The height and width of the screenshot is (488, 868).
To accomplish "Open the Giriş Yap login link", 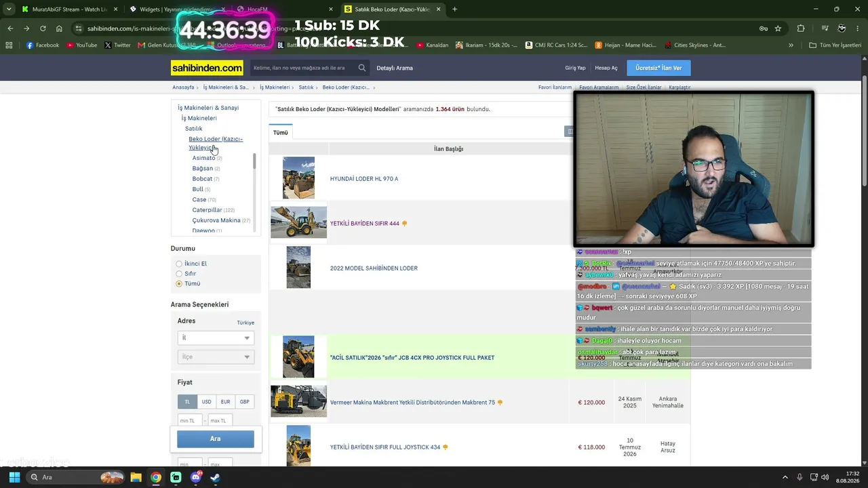I will (575, 68).
